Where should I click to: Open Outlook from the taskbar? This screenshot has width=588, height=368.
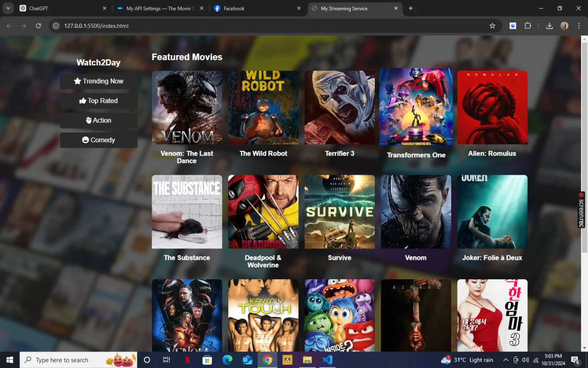tap(248, 360)
